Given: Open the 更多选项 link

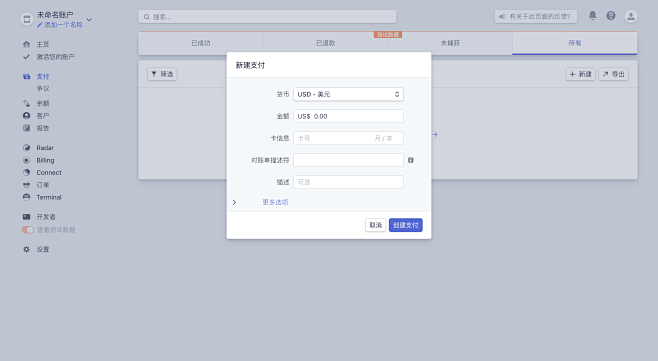Looking at the screenshot, I should coord(275,202).
